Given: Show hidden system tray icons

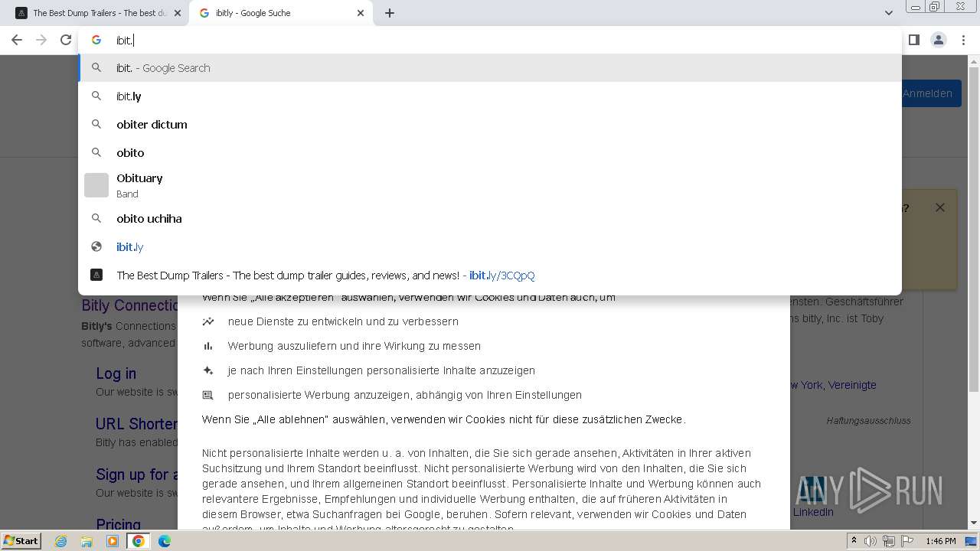Looking at the screenshot, I should click(854, 541).
